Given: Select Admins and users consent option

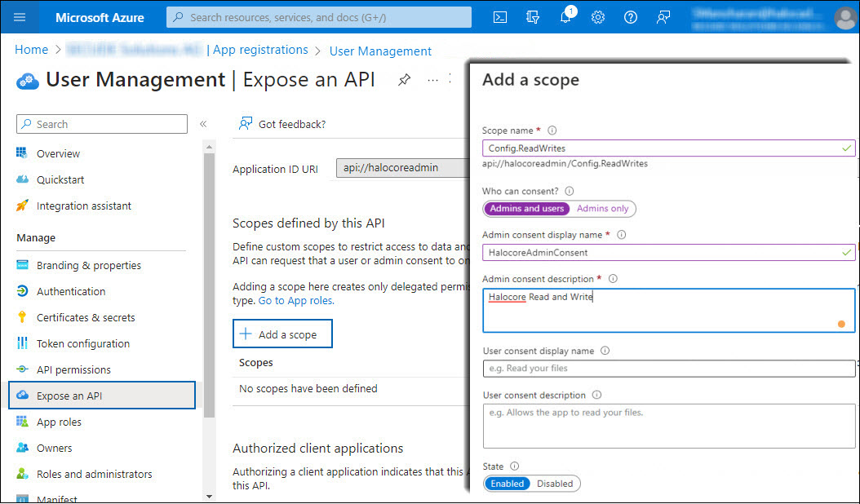Looking at the screenshot, I should 527,209.
